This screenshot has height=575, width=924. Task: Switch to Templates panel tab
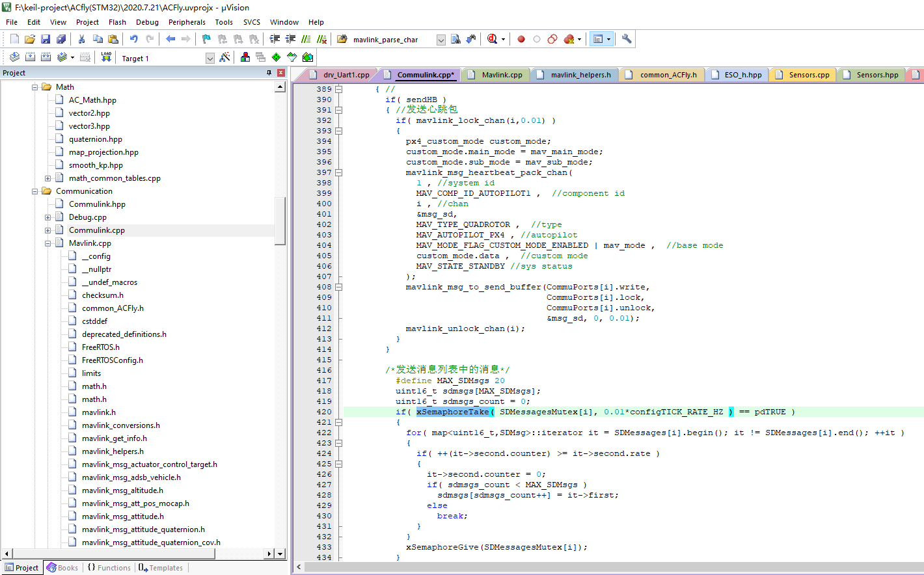point(161,568)
